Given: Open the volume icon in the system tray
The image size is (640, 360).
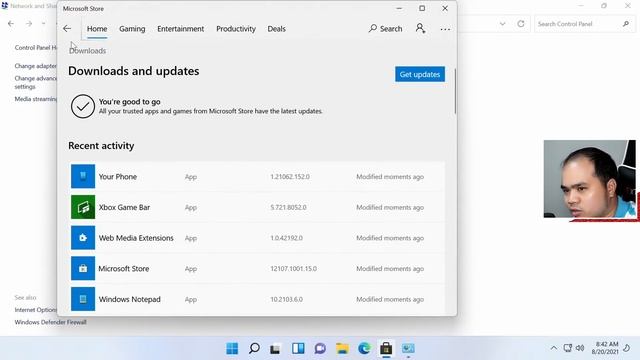Looking at the screenshot, I should (x=580, y=348).
